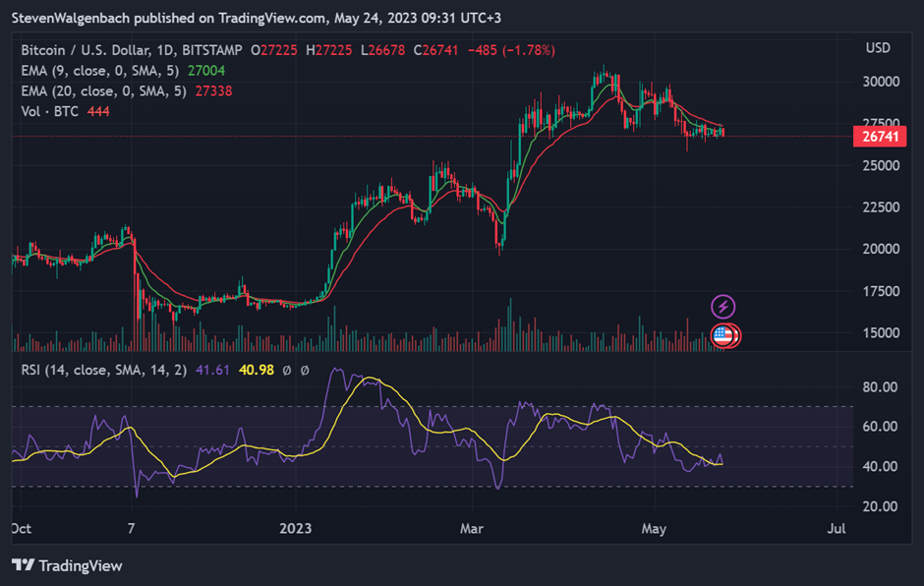Click the US flag economic event icon
The width and height of the screenshot is (924, 586).
(723, 335)
